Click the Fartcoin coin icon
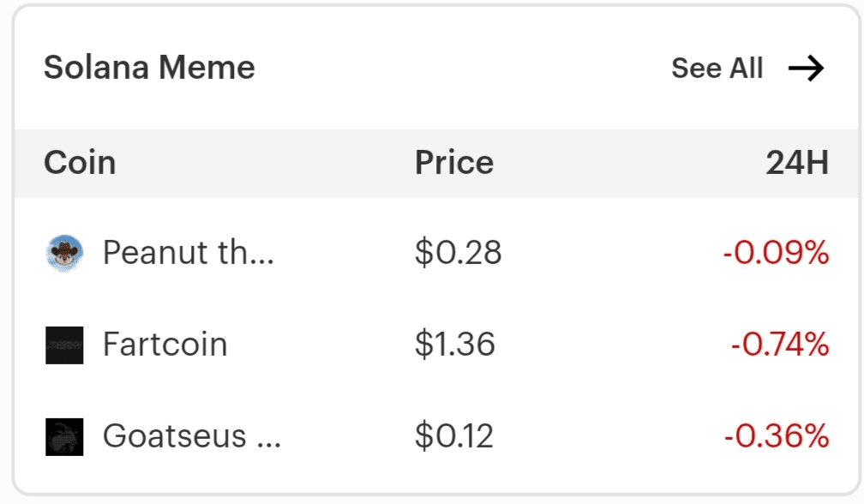This screenshot has height=504, width=864. pos(64,345)
